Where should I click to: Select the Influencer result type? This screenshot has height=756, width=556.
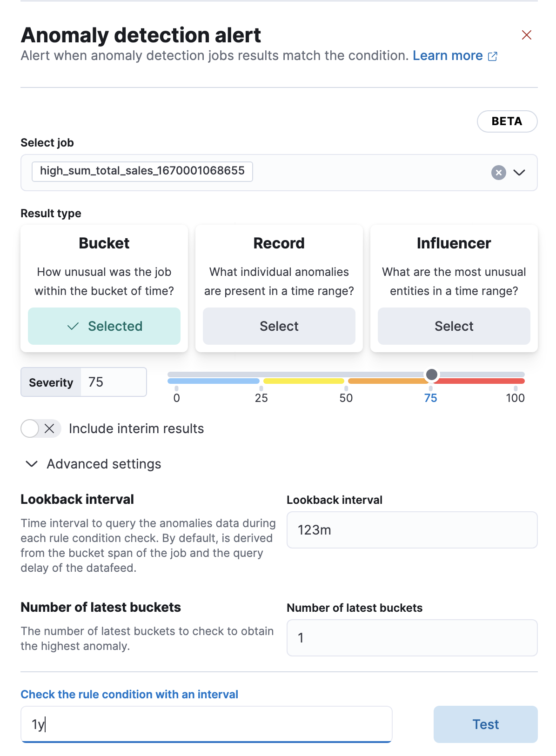(x=453, y=326)
